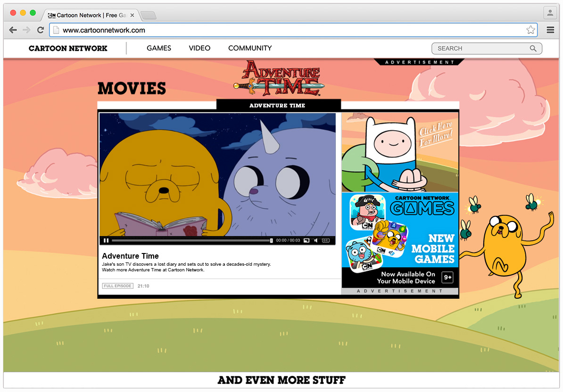This screenshot has width=563, height=392.
Task: Click the search magnifier icon
Action: click(533, 49)
